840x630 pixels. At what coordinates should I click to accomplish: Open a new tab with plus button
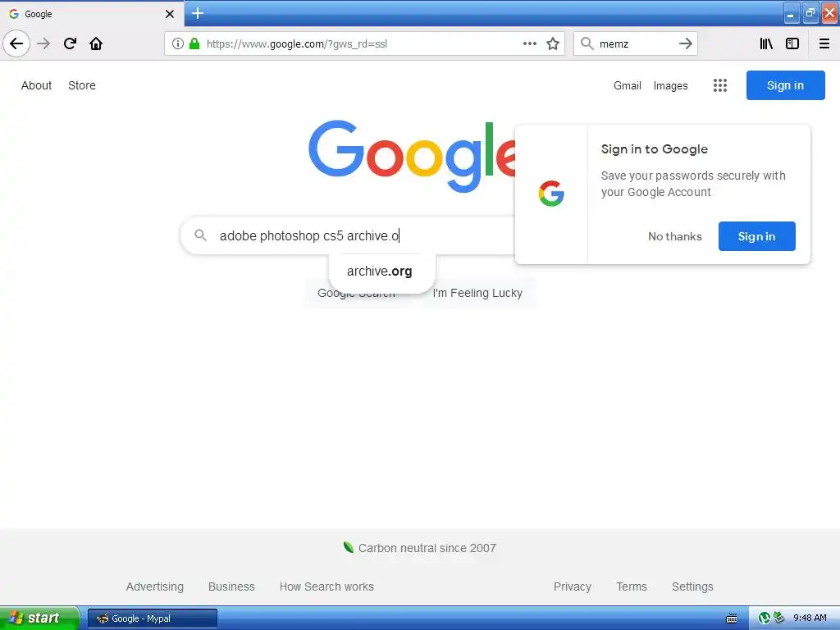click(198, 13)
